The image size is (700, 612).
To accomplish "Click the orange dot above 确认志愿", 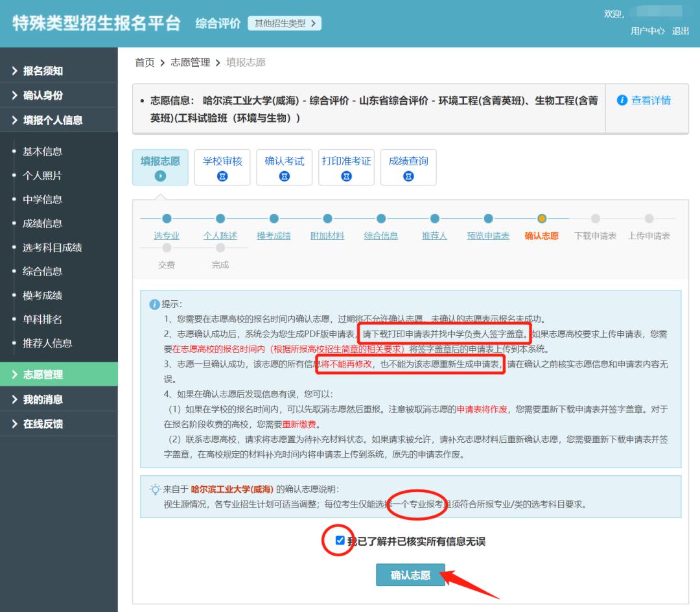I will pyautogui.click(x=541, y=218).
